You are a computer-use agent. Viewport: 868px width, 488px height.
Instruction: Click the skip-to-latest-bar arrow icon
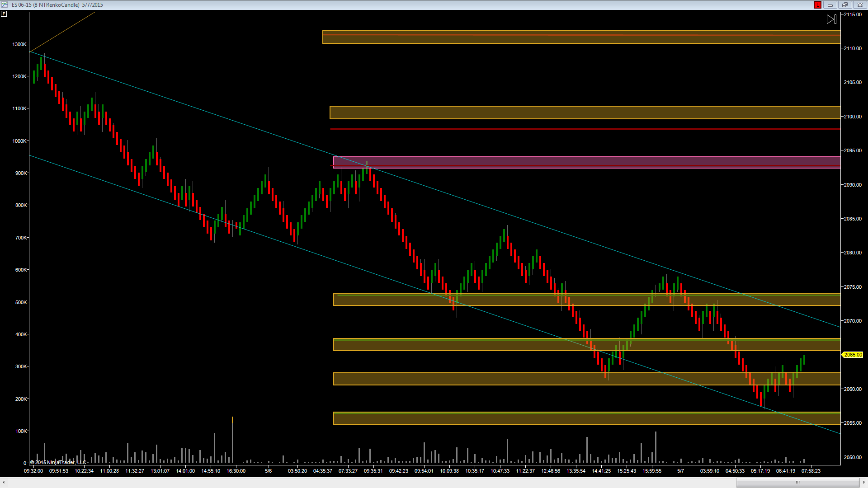point(831,19)
